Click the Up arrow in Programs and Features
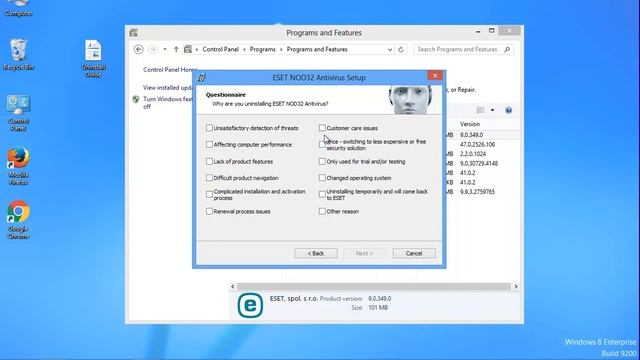The image size is (640, 360). 176,49
